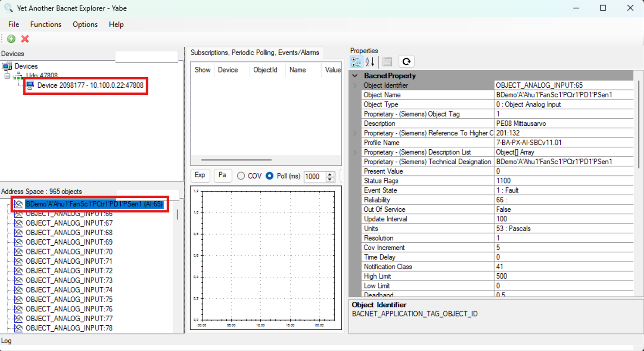Click the subscriptions list horizontal scrollbar
The height and width of the screenshot is (351, 644).
(x=236, y=160)
